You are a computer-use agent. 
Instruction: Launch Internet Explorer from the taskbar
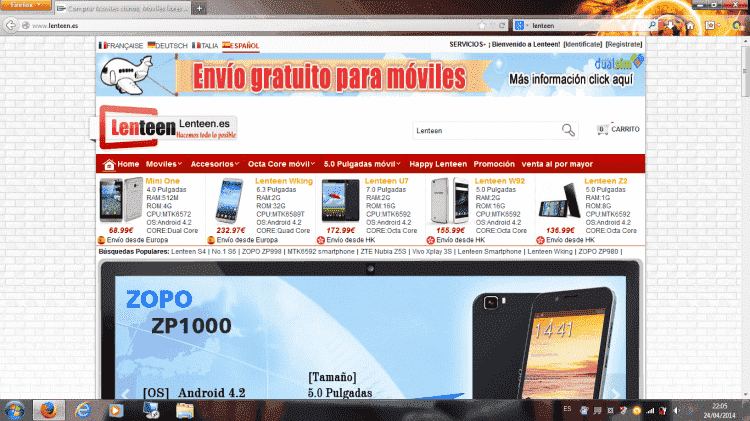83,410
